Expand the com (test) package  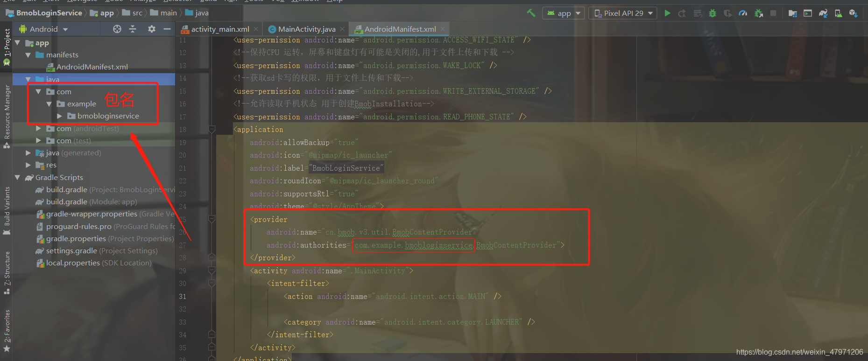[38, 140]
